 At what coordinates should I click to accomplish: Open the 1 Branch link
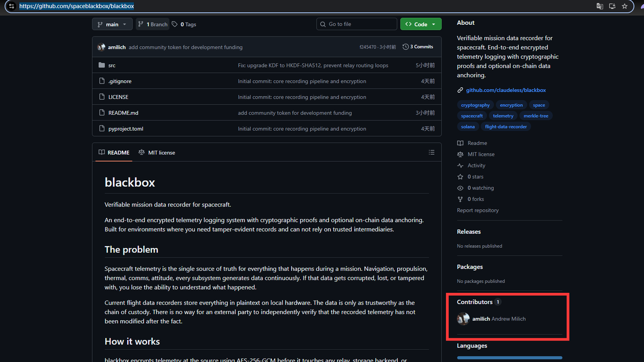click(x=152, y=24)
